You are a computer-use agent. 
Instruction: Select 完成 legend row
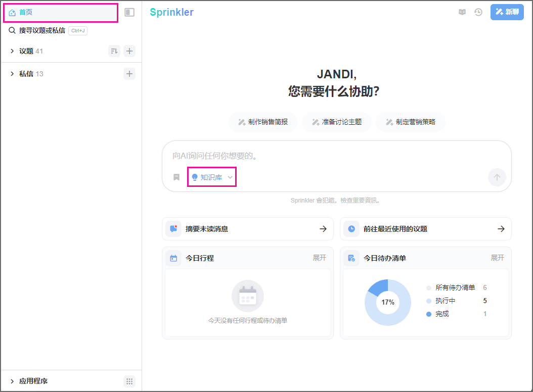(457, 314)
